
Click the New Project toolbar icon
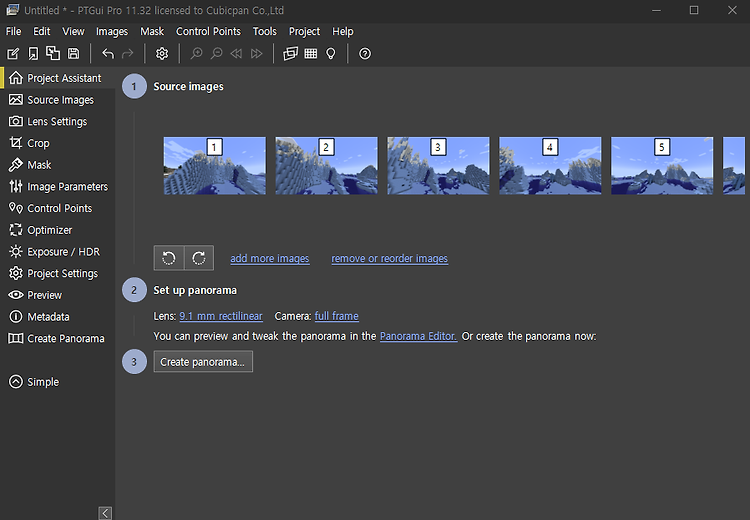pyautogui.click(x=13, y=54)
